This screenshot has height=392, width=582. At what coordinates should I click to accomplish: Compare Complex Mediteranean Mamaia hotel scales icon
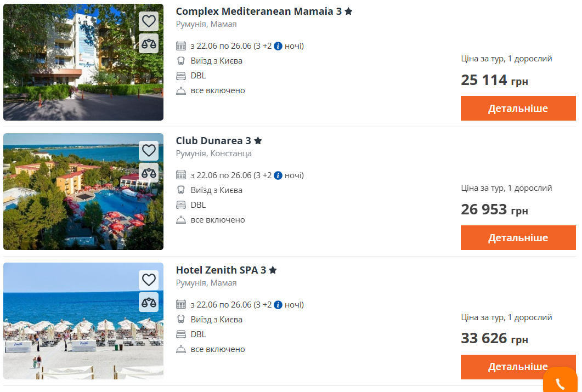coord(149,43)
